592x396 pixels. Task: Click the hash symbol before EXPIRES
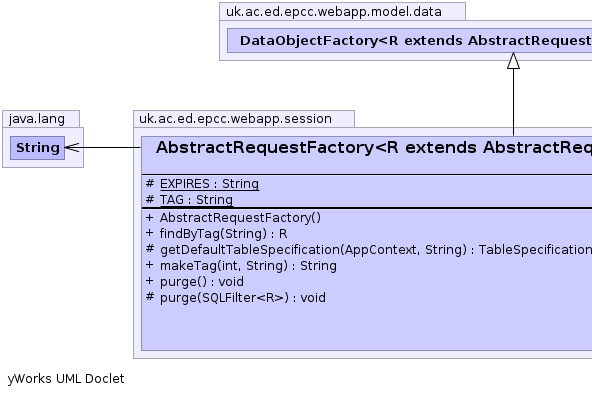tap(150, 183)
